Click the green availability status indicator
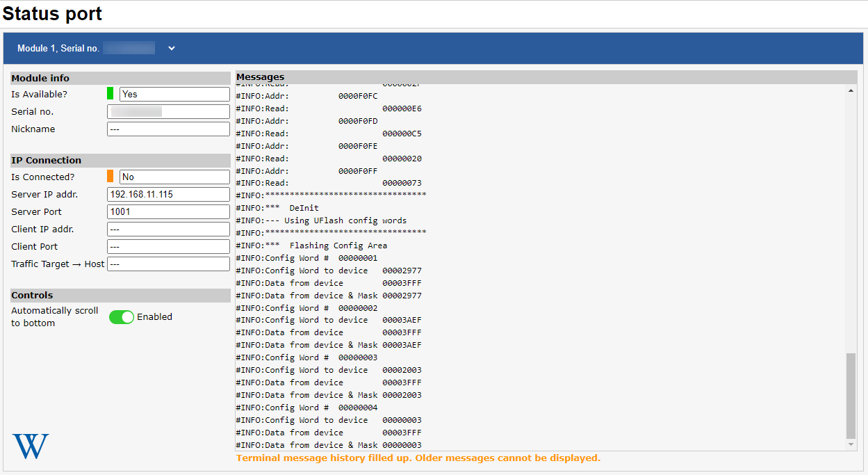 point(110,94)
